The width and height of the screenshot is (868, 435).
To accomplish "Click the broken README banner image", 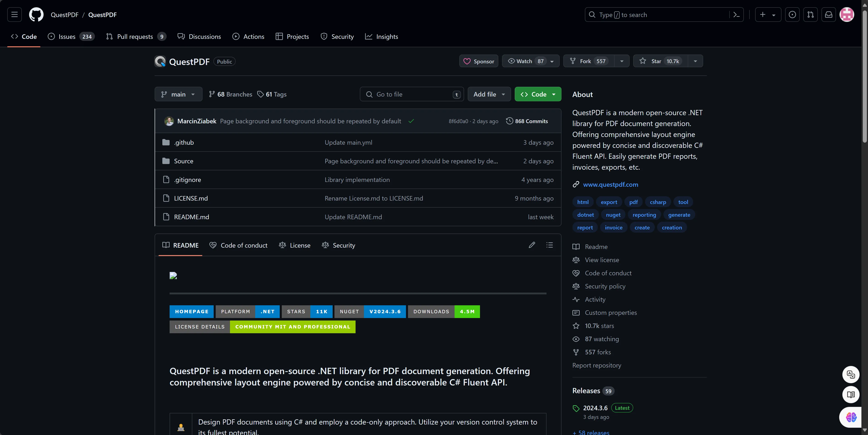I will (173, 276).
